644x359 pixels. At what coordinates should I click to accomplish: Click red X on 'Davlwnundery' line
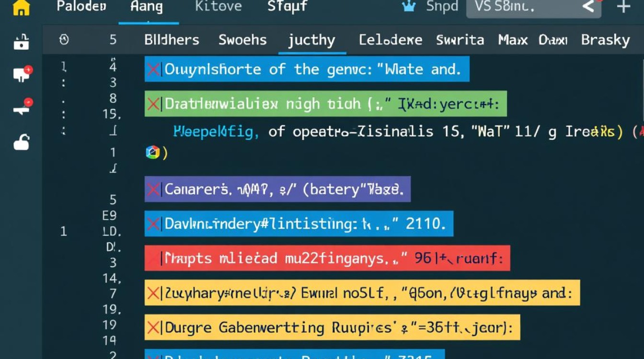(x=153, y=224)
